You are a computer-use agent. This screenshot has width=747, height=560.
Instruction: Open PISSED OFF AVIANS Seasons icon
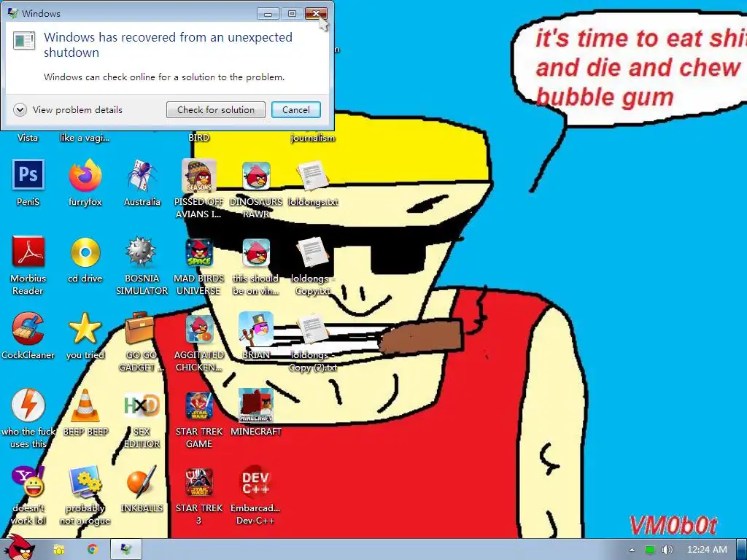click(198, 175)
